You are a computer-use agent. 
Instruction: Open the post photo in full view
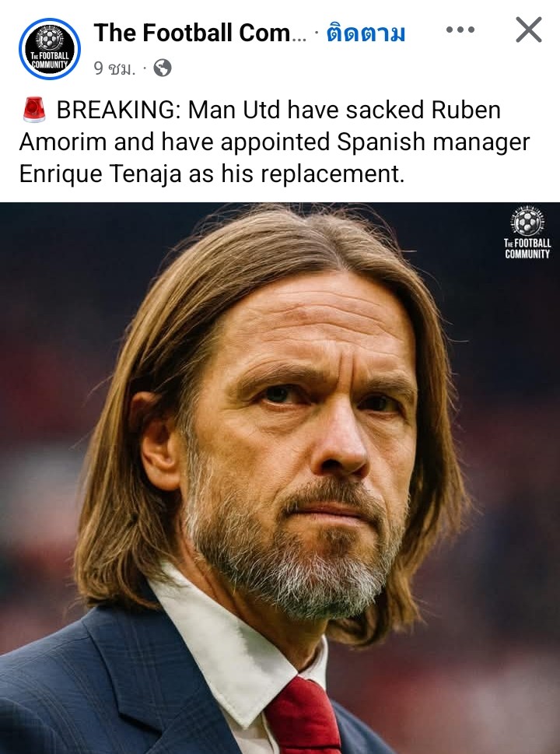click(280, 478)
